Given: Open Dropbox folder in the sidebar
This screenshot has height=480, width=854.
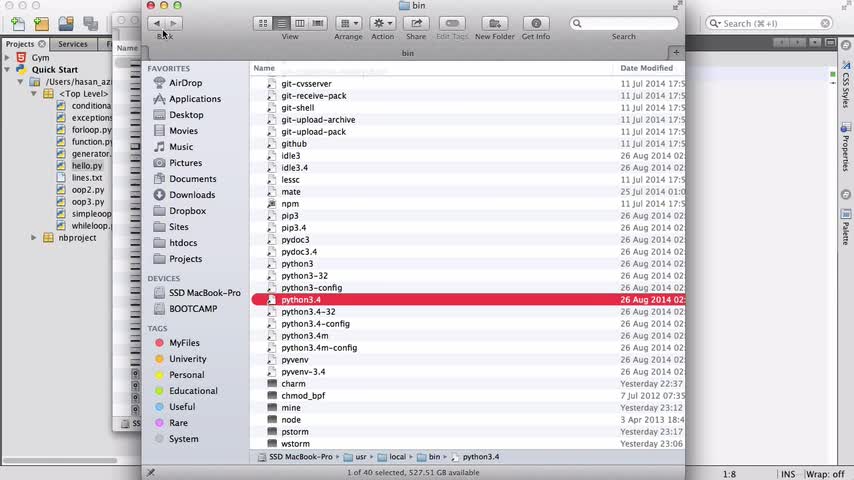Looking at the screenshot, I should [x=187, y=211].
